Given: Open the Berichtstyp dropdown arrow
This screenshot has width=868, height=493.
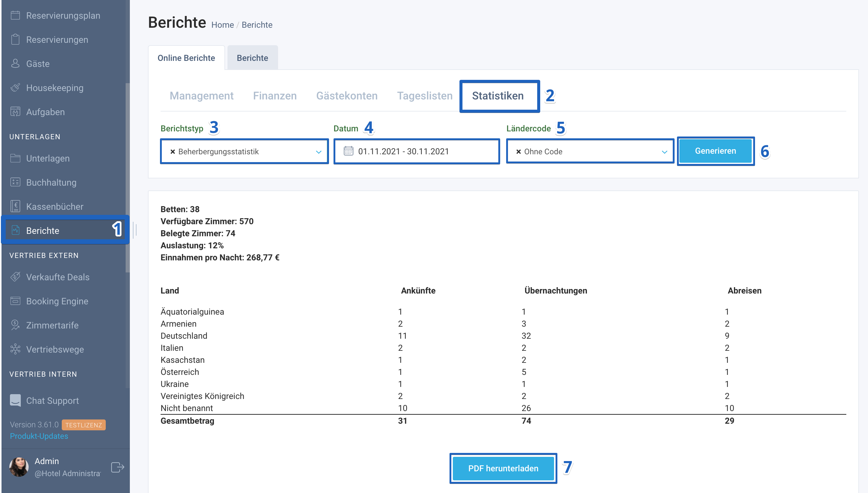Looking at the screenshot, I should click(318, 152).
